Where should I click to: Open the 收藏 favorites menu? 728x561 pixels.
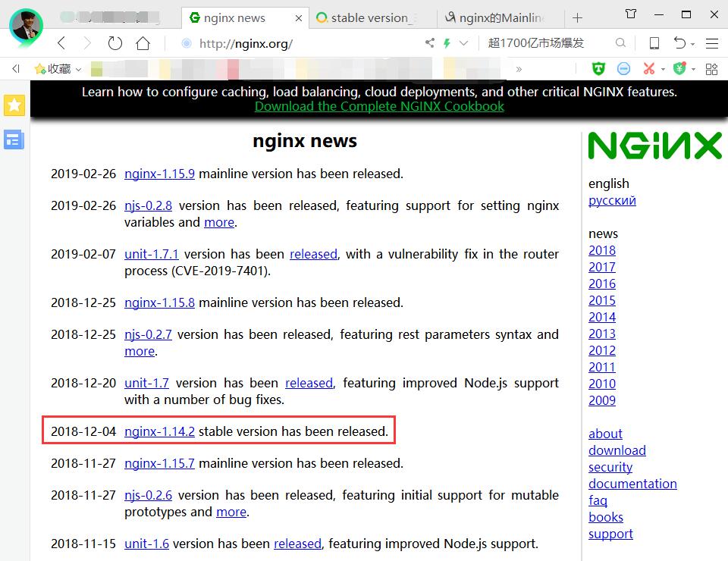coord(58,69)
